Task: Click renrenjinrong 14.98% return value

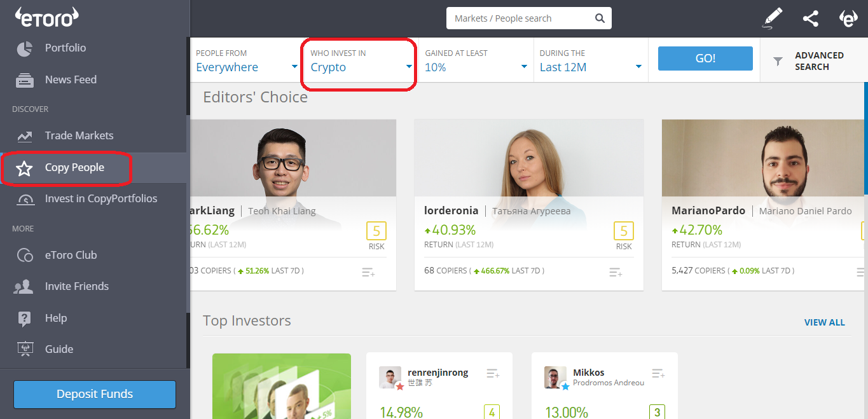Action: click(x=401, y=413)
